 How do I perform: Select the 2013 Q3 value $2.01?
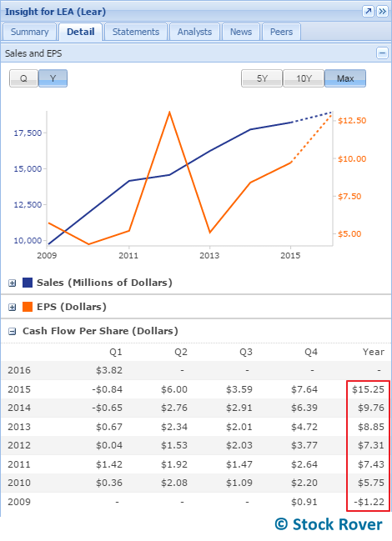[239, 427]
